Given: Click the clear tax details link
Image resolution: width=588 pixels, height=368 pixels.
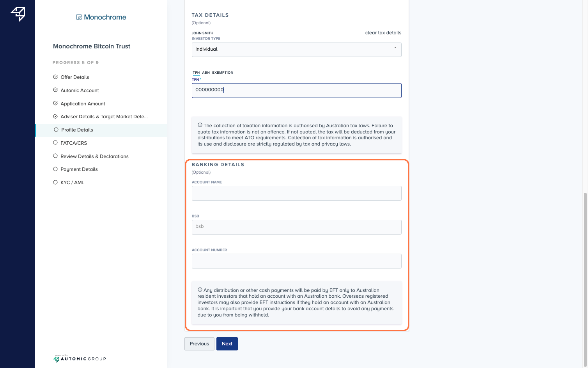Looking at the screenshot, I should pos(383,33).
